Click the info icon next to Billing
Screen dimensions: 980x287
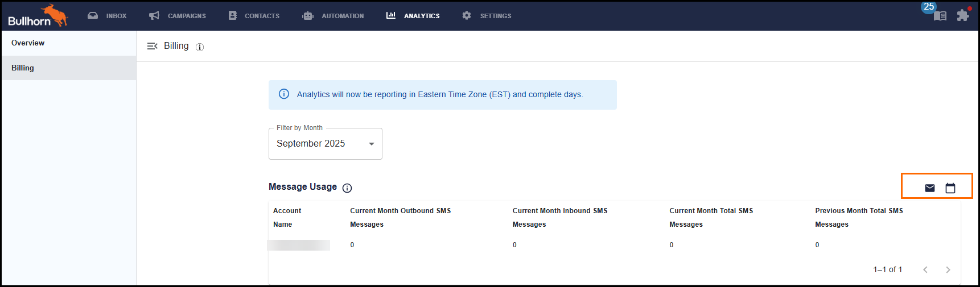pos(200,47)
